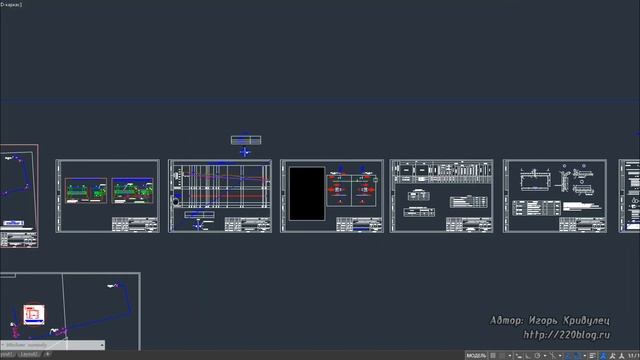Viewport: 640px width, 360px height.
Task: Expand command line history arrow
Action: tap(102, 345)
